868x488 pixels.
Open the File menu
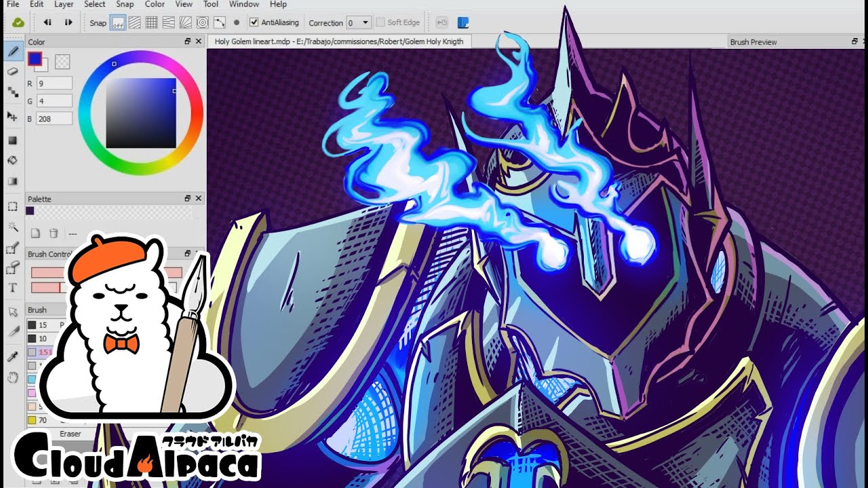point(12,4)
